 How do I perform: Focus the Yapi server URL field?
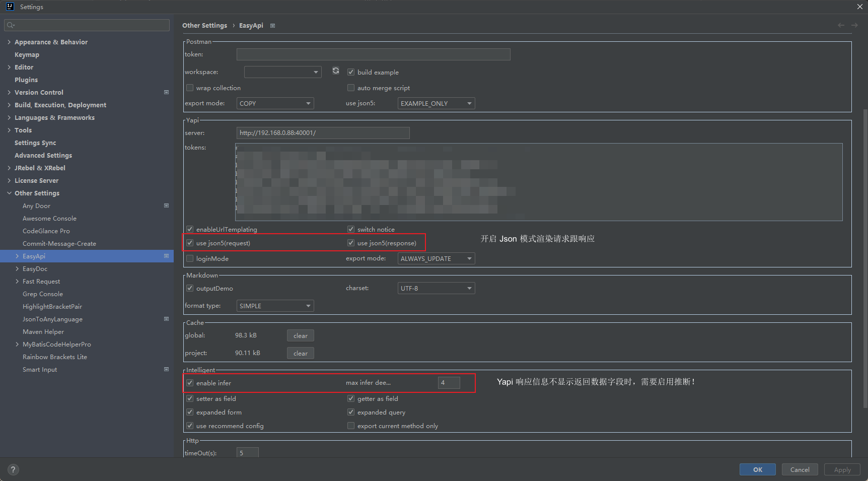[323, 132]
